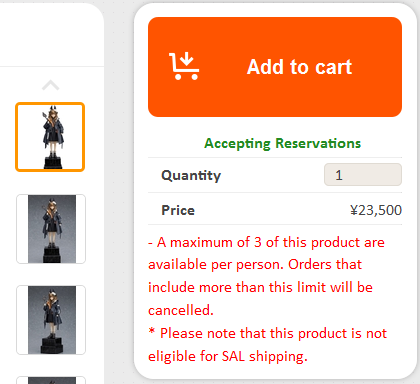The height and width of the screenshot is (384, 420).
Task: Select the third figure thumbnail
Action: click(x=51, y=320)
